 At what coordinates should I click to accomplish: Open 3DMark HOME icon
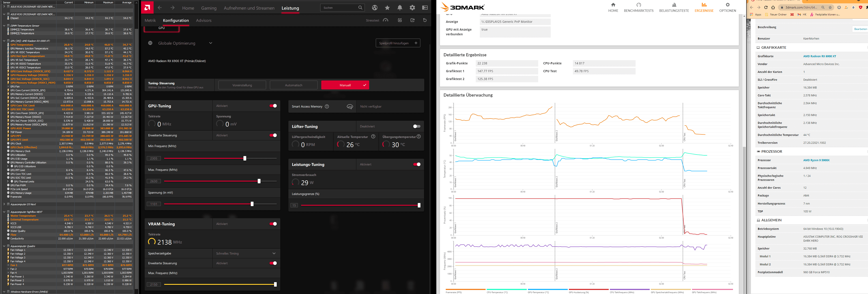pyautogui.click(x=613, y=5)
